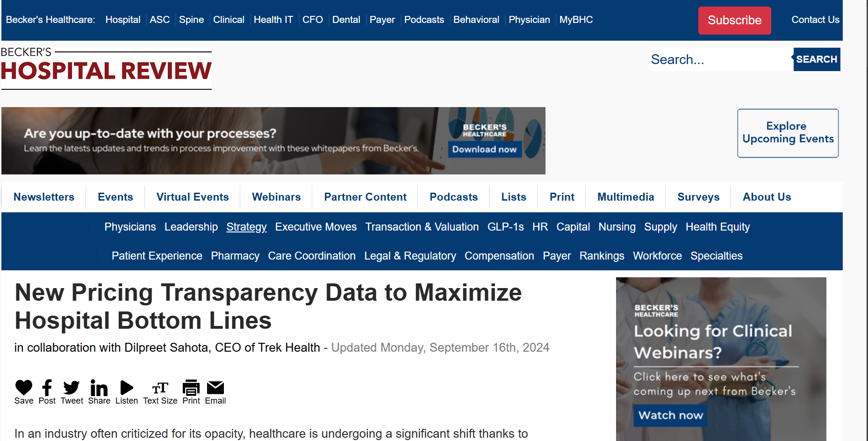Select Rankings category link
The height and width of the screenshot is (441, 868).
coord(602,256)
